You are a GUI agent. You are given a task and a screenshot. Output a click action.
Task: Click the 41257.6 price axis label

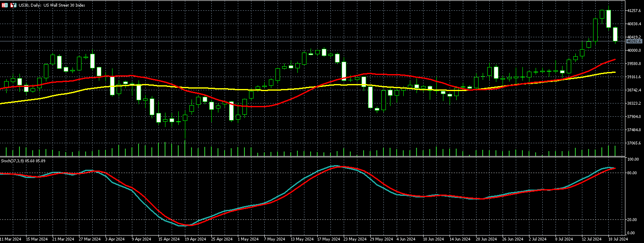(634, 11)
